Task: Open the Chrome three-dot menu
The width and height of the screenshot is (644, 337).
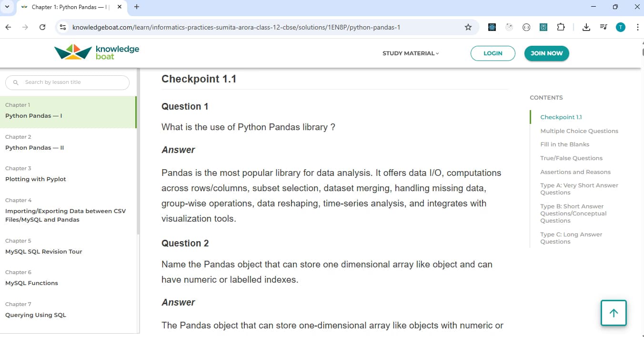Action: tap(637, 27)
